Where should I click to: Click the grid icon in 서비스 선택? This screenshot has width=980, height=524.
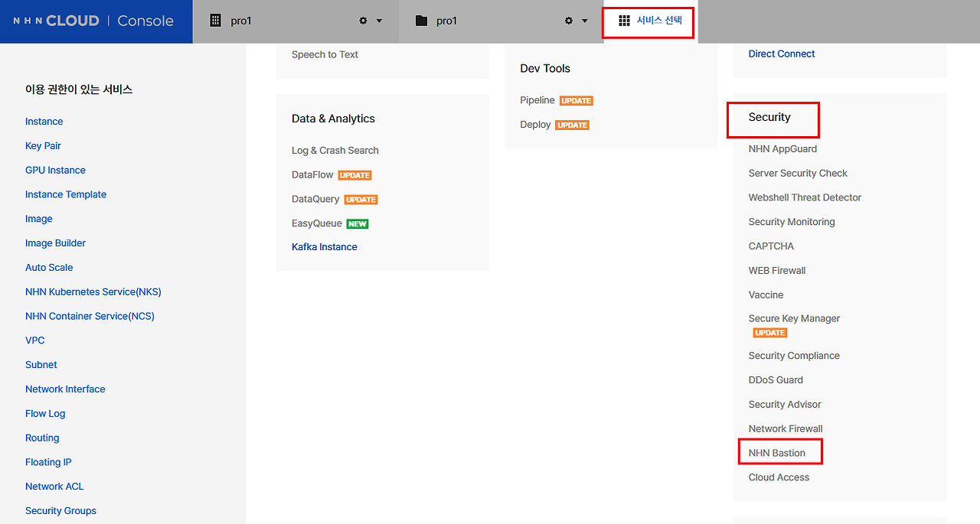(625, 21)
